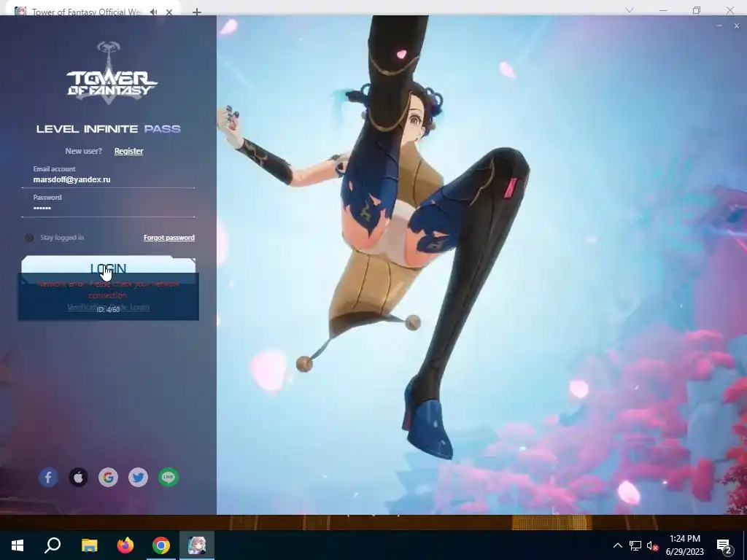Sign in with the Twitter icon
Screen dimensions: 747x560
pos(138,477)
